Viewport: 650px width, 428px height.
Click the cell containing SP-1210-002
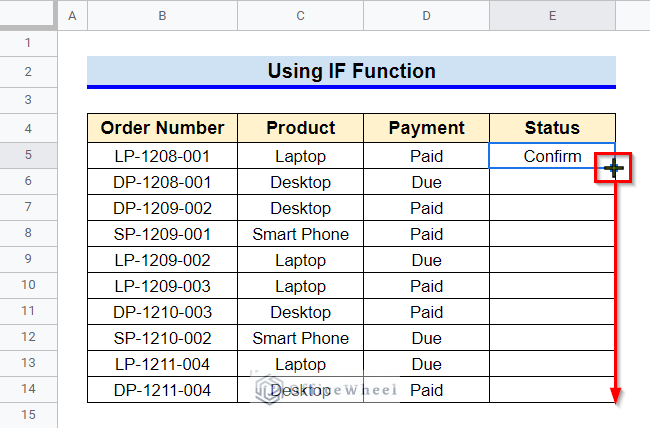[x=162, y=338]
